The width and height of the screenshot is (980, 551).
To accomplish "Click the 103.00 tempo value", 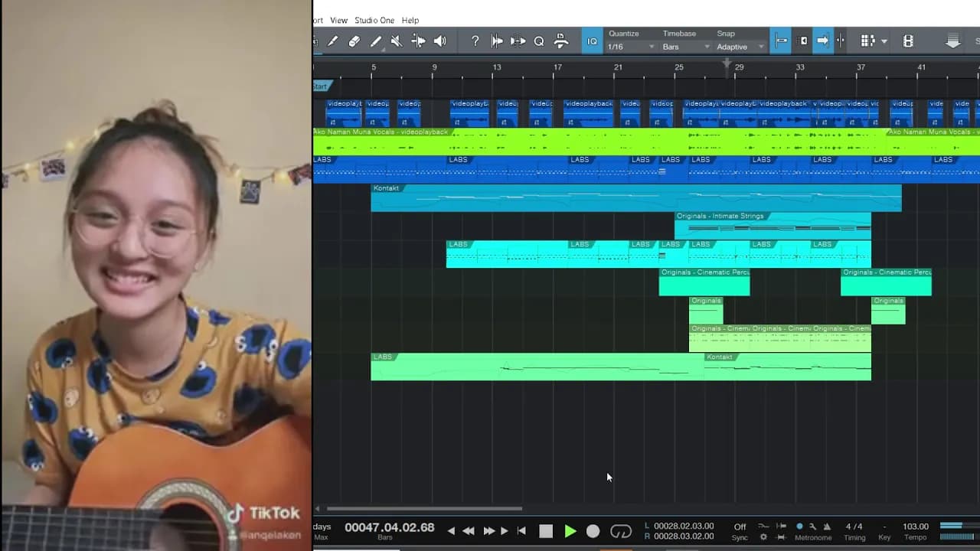I will pyautogui.click(x=916, y=527).
